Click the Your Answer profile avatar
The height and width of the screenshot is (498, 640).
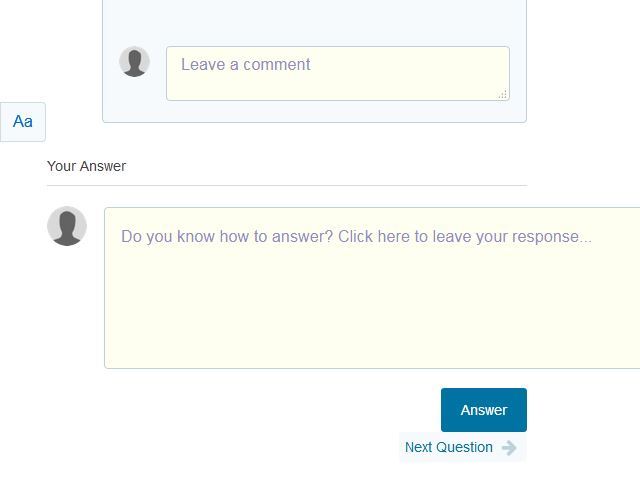pos(67,226)
